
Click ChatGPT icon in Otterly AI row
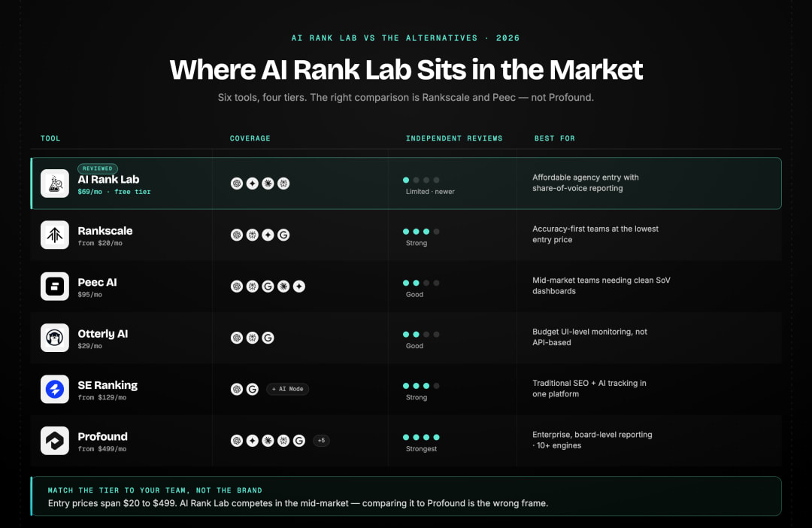click(237, 338)
